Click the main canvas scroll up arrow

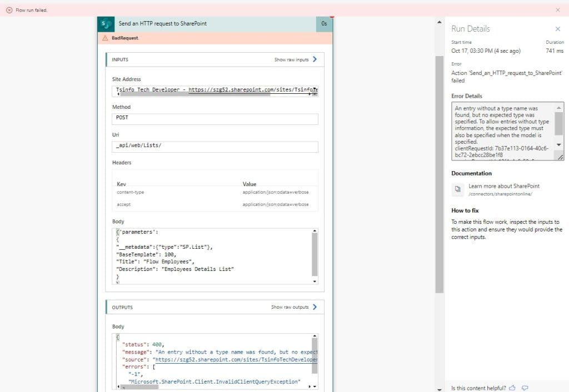coord(440,22)
